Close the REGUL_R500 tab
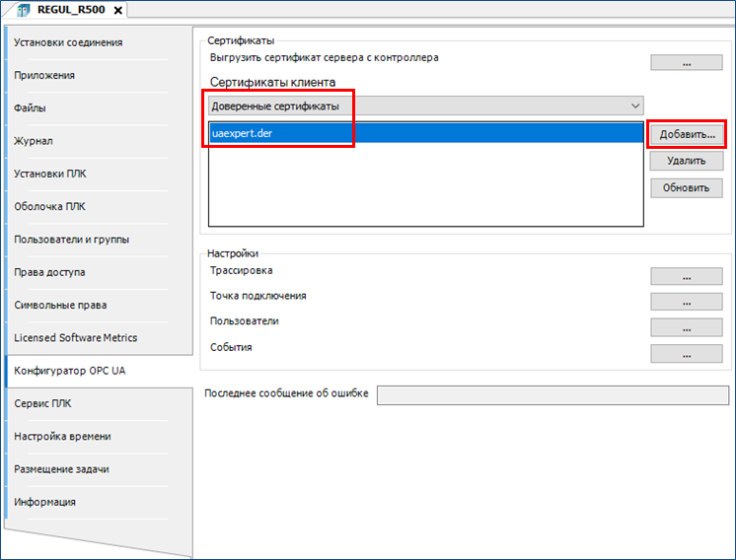Image resolution: width=736 pixels, height=560 pixels. [117, 10]
